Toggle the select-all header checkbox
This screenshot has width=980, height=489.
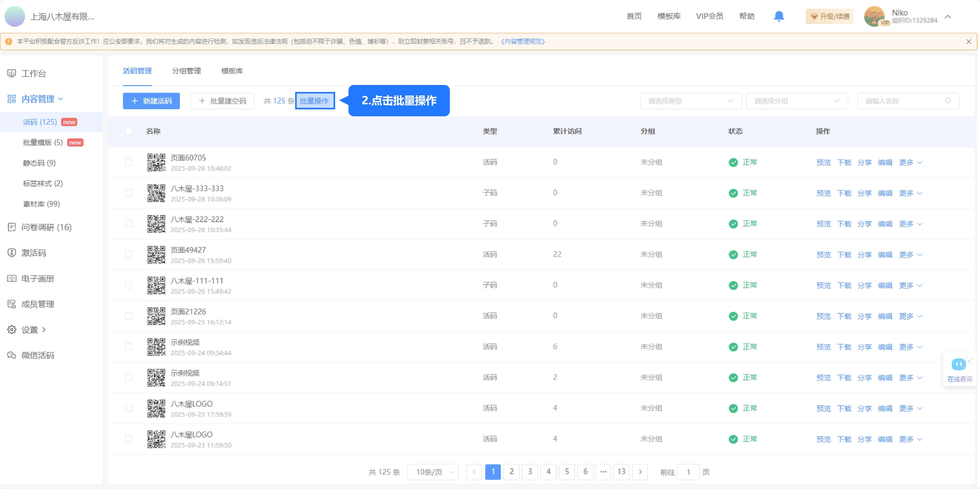pyautogui.click(x=129, y=131)
